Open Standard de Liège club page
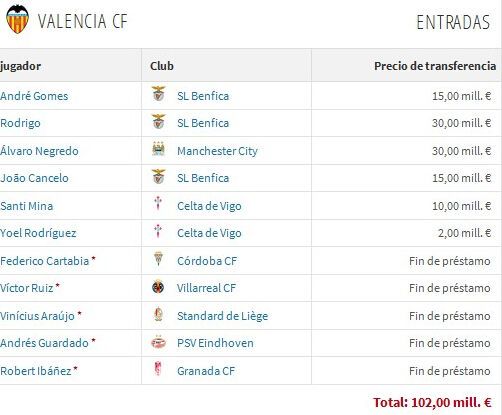 point(222,316)
